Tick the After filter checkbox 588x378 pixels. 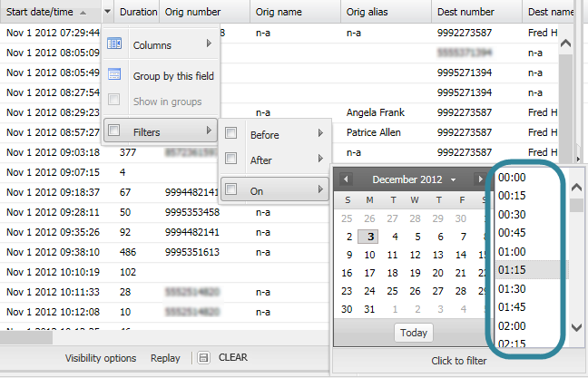[231, 160]
